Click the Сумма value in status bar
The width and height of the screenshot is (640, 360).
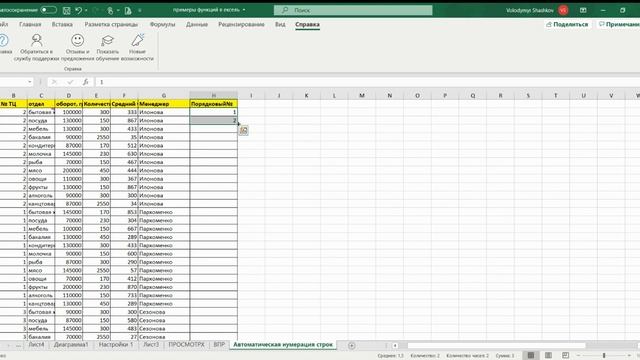click(505, 356)
